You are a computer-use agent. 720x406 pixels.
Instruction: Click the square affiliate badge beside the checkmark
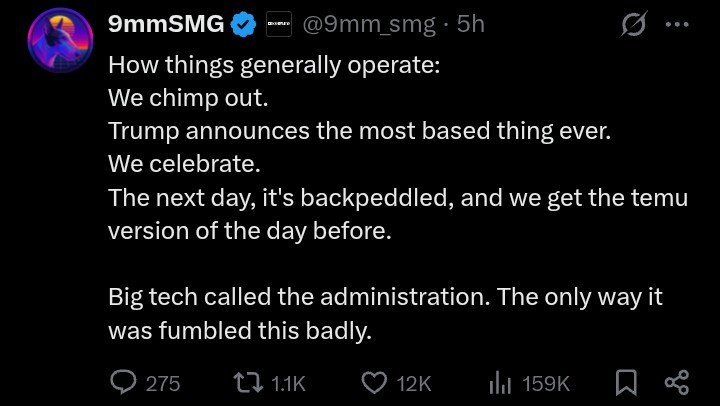point(279,24)
